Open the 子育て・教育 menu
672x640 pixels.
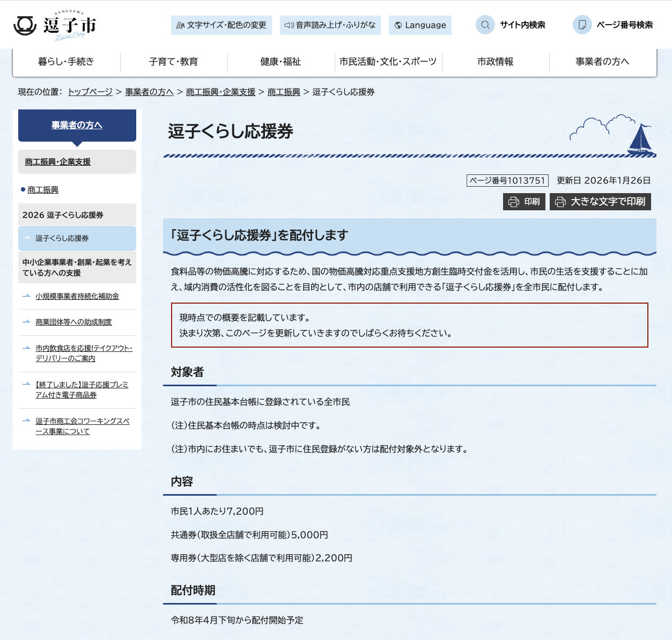coord(173,62)
